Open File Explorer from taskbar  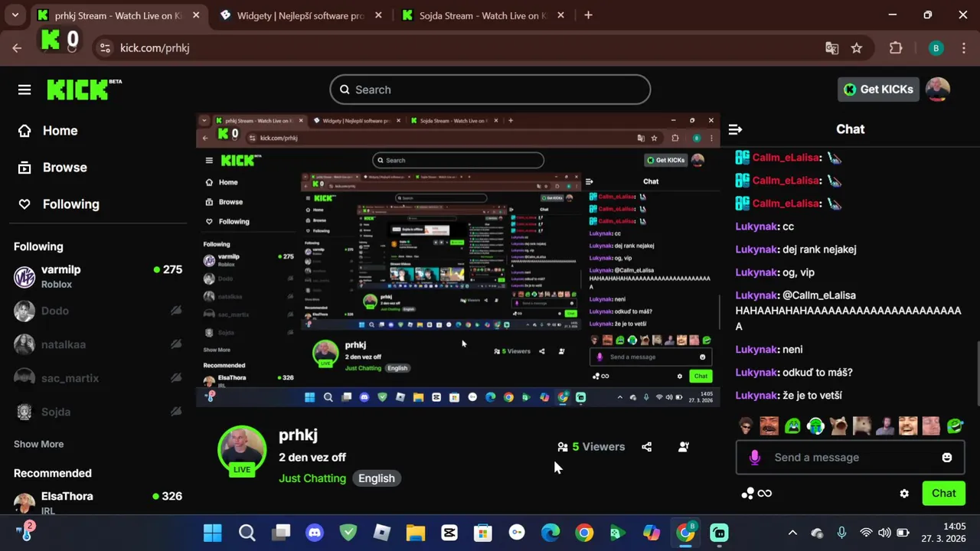click(416, 533)
